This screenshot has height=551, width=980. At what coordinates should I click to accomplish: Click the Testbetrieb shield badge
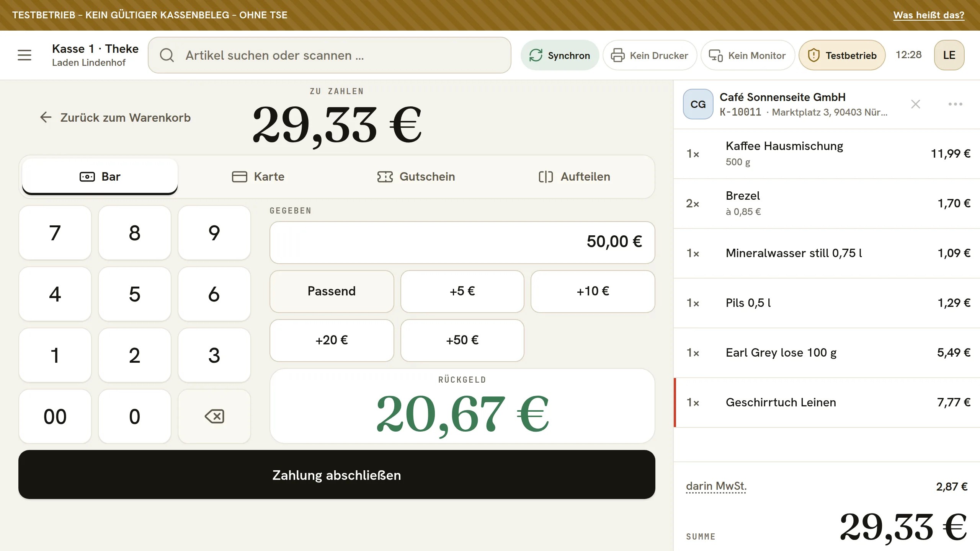tap(842, 55)
